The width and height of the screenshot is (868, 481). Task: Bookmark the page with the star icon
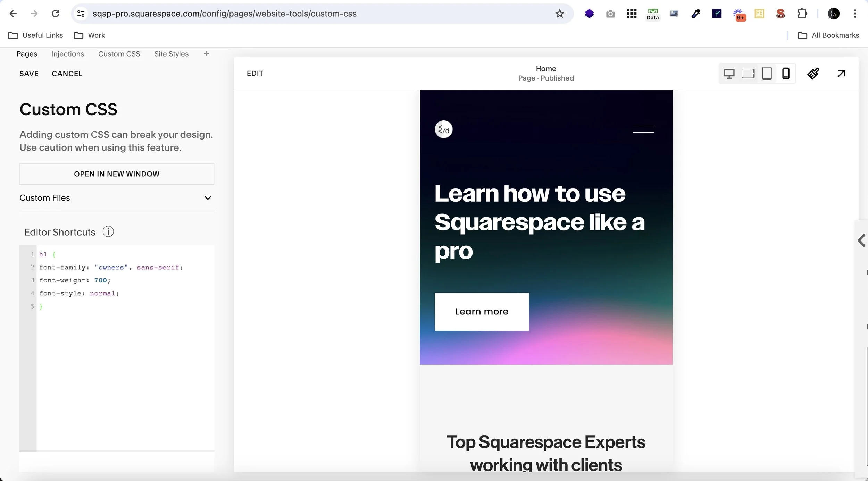[559, 14]
